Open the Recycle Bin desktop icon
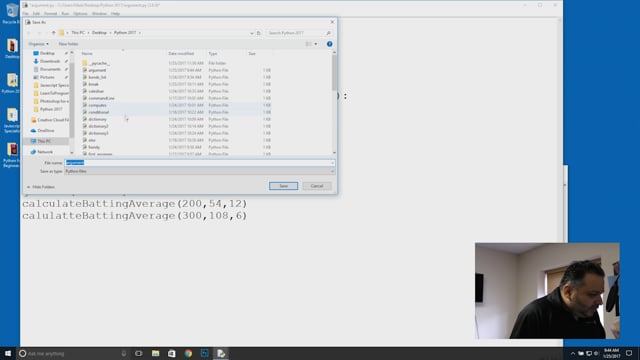 pos(11,13)
